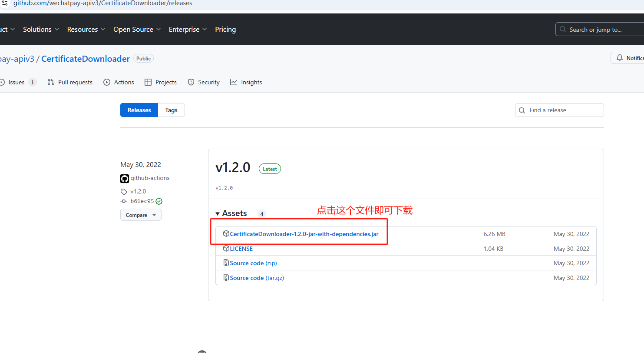
Task: Open the Insights repository tab
Action: (246, 82)
